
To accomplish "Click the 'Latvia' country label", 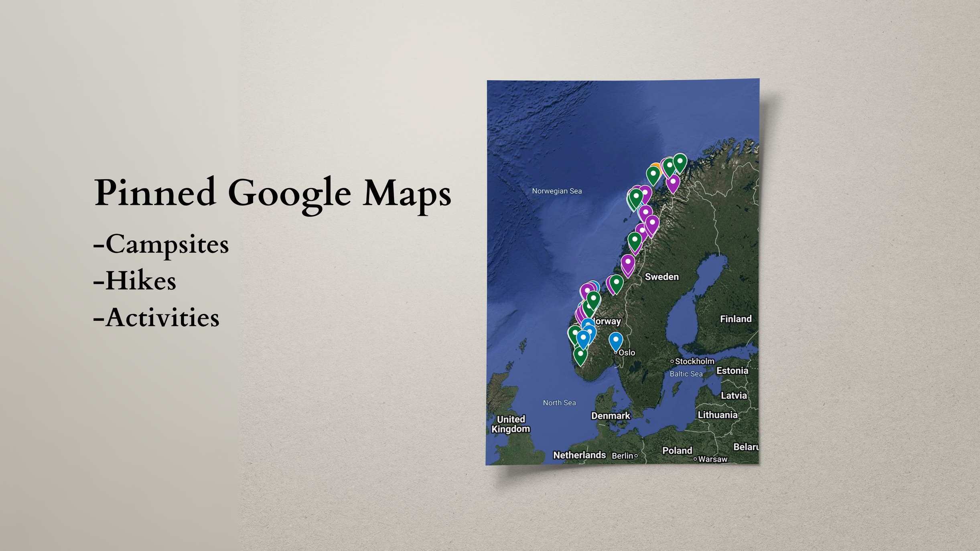I will coord(734,395).
